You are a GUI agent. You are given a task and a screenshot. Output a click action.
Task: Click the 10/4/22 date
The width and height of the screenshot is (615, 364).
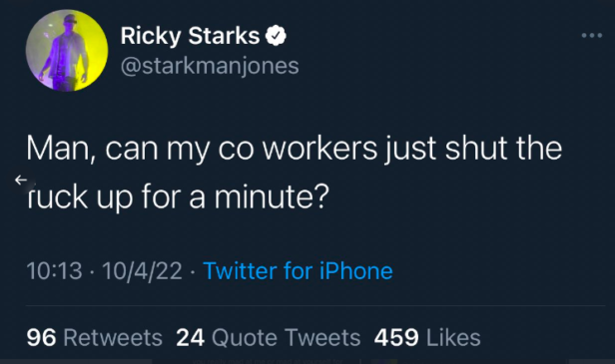[x=143, y=270]
